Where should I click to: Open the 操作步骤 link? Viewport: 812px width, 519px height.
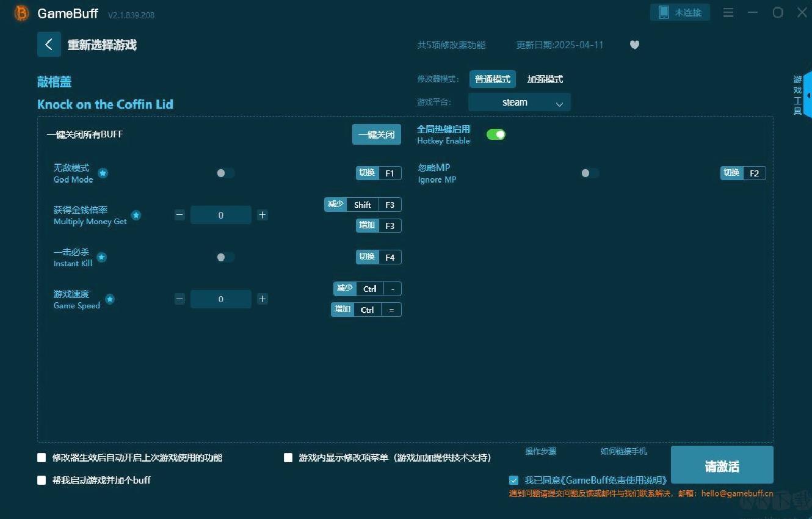(541, 451)
